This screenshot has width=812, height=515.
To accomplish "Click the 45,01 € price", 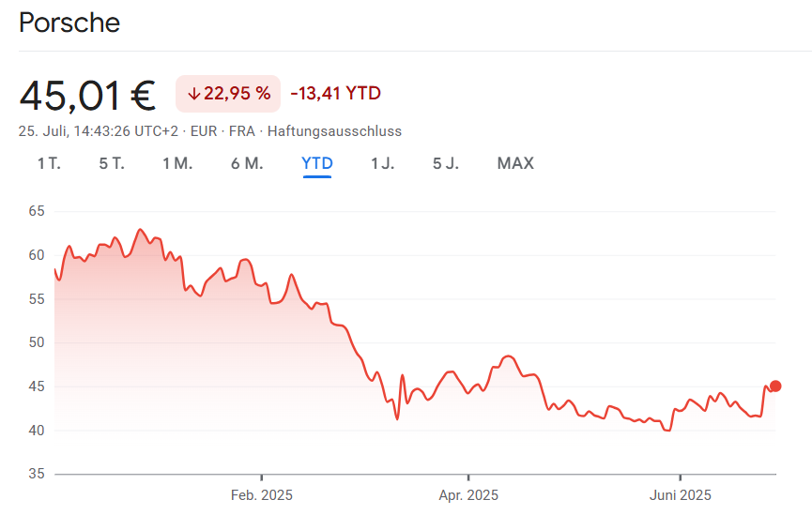I will [x=87, y=94].
